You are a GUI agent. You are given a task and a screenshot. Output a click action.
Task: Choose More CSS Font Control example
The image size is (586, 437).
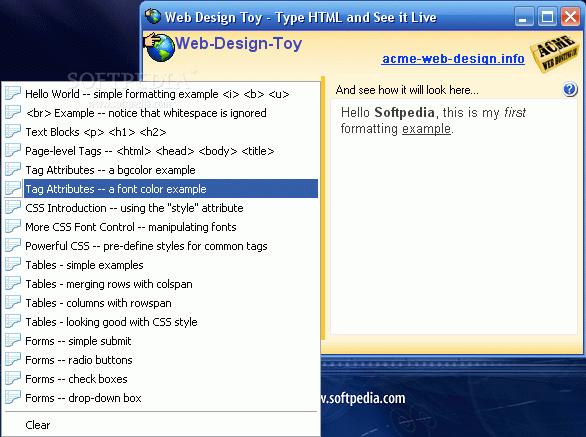(x=161, y=227)
